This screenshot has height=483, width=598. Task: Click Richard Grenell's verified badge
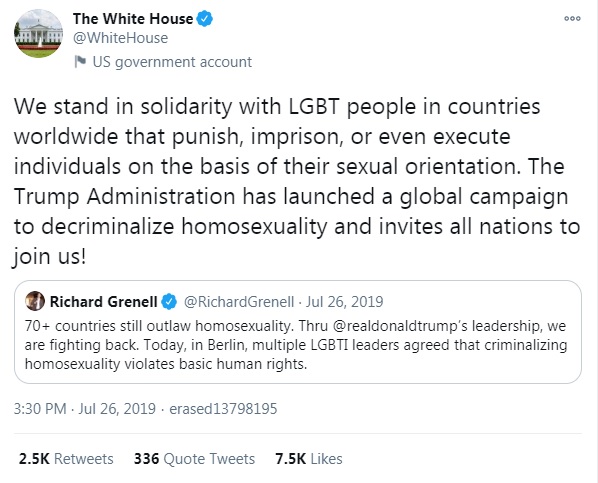[x=169, y=301]
